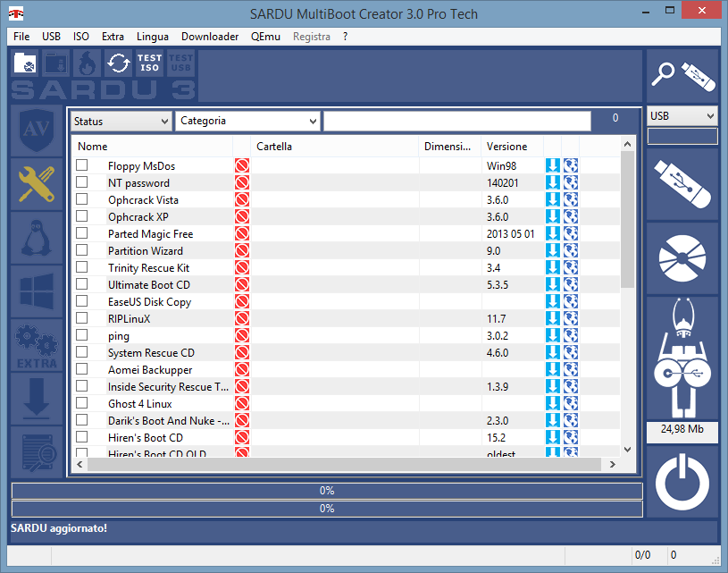728x573 pixels.
Task: Download Parted Magic Free via arrow icon
Action: tap(553, 233)
